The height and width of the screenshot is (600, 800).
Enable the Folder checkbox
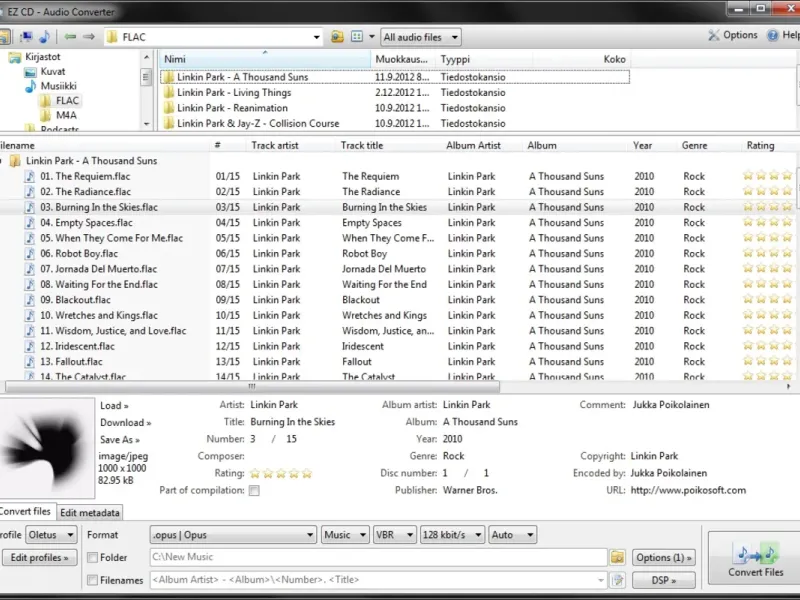tap(93, 558)
